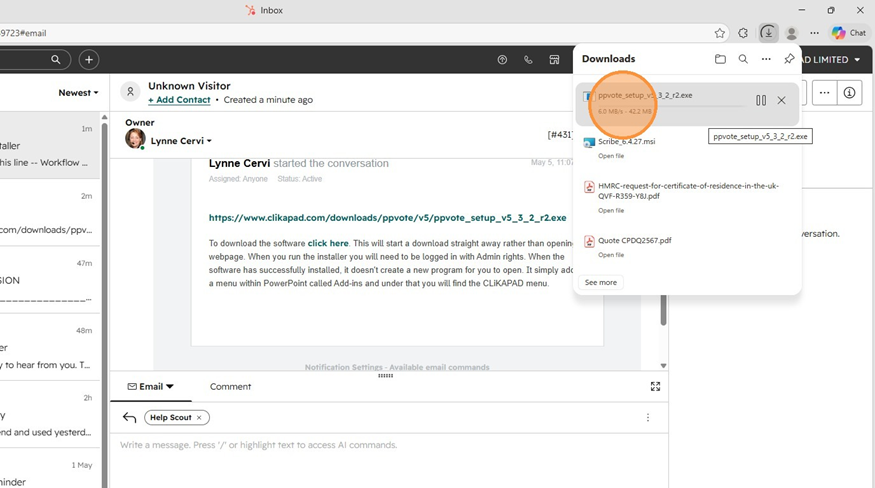Click See more in Downloads
The width and height of the screenshot is (875, 488).
point(600,283)
